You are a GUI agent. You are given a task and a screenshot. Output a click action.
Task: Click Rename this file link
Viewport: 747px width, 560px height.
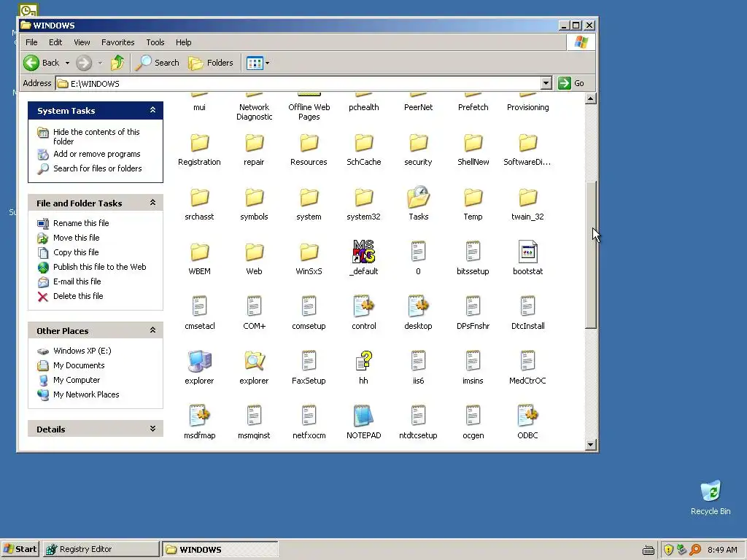81,223
